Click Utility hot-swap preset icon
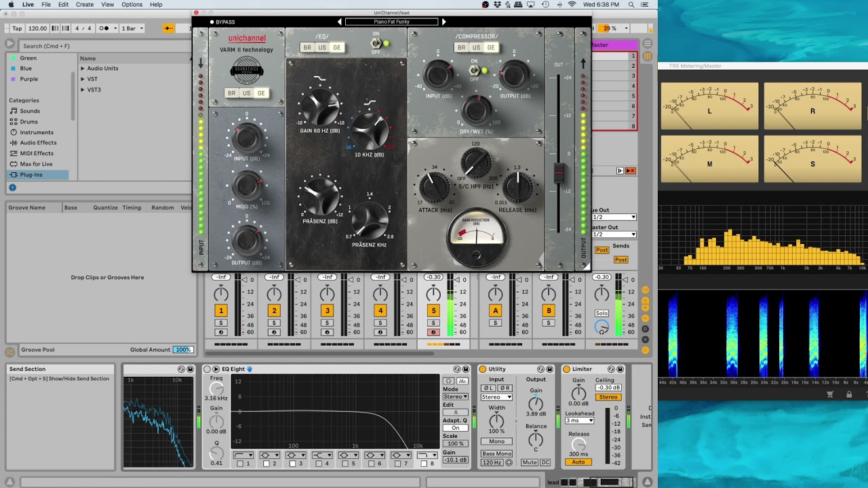Viewport: 868px width, 488px height. [x=540, y=369]
